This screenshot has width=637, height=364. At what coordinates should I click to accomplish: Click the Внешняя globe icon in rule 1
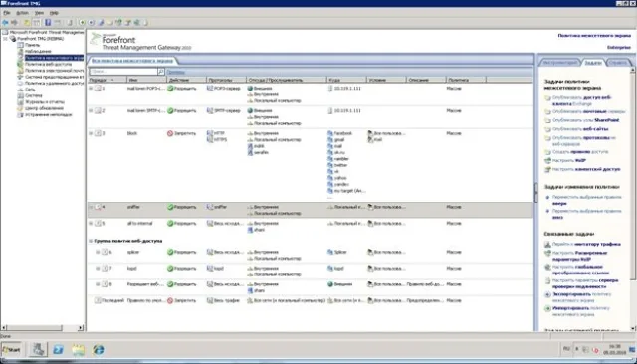(x=250, y=89)
